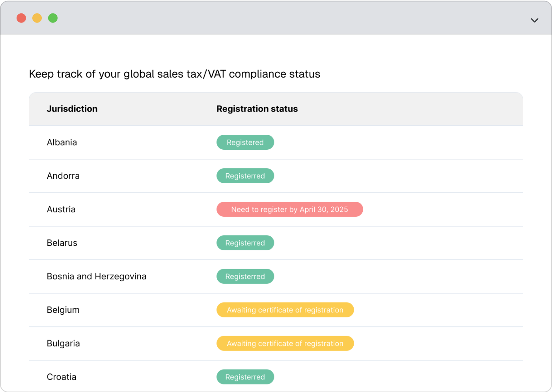
Task: Click Belgium's yellow Awaiting certificate badge
Action: 285,310
